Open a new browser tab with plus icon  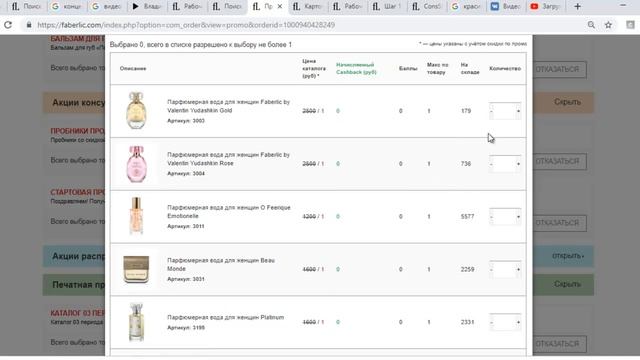point(577,7)
